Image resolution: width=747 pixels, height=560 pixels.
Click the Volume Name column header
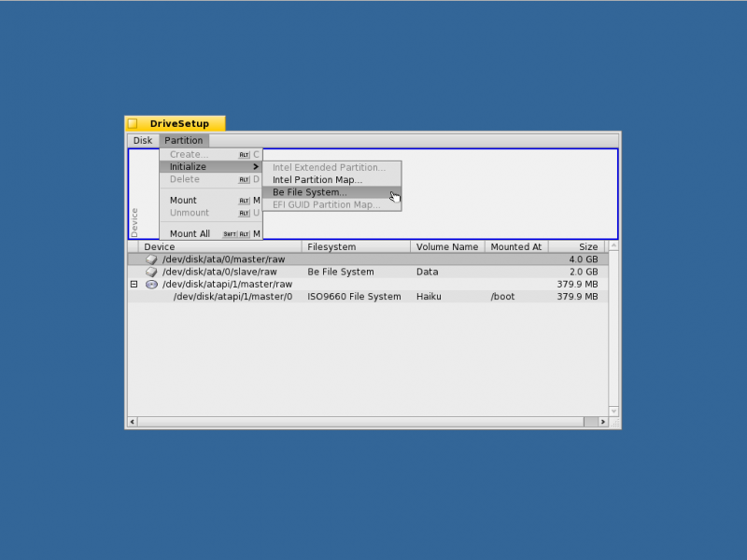pos(447,246)
